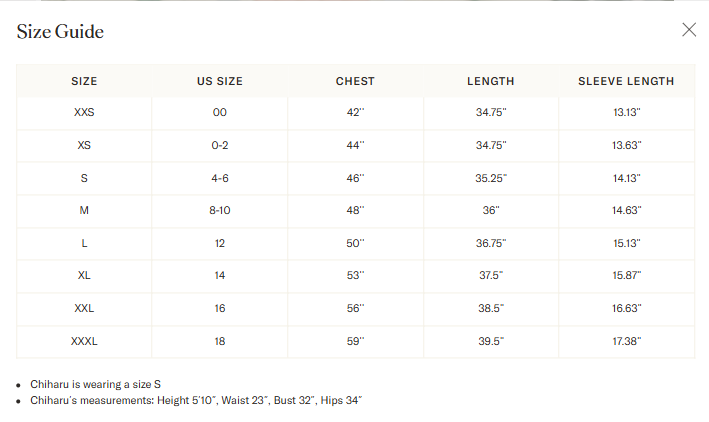Screen dimensions: 709x422
Task: Select the XXXL size cell
Action: click(x=84, y=341)
